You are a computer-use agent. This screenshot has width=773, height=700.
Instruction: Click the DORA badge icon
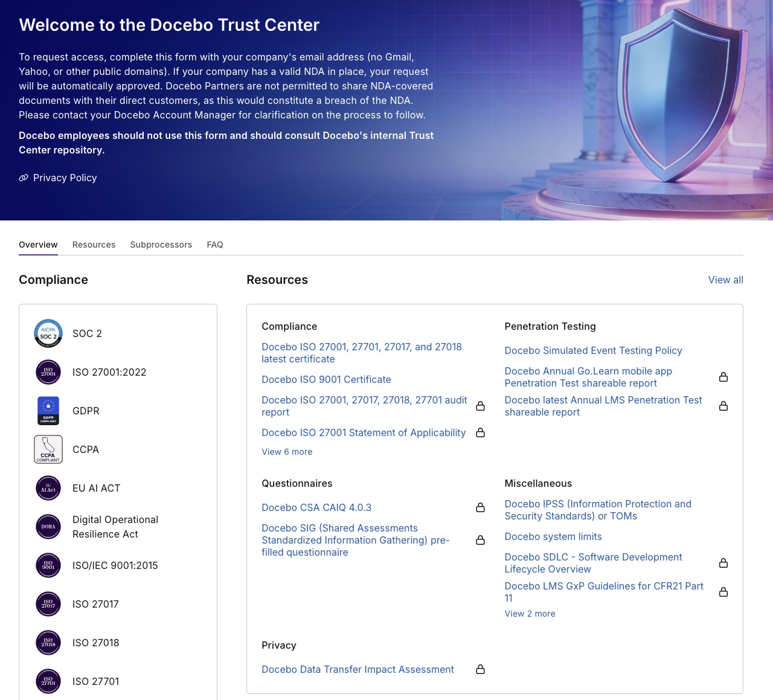coord(48,527)
